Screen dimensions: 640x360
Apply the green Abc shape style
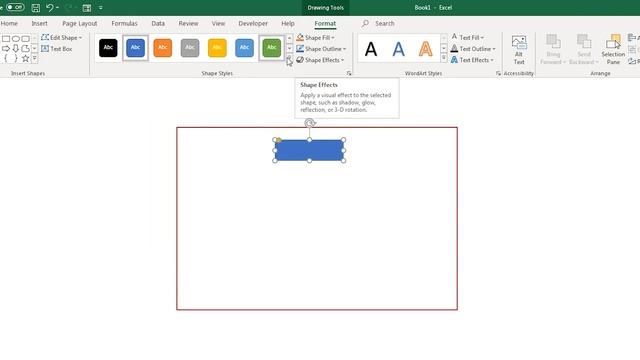click(271, 48)
